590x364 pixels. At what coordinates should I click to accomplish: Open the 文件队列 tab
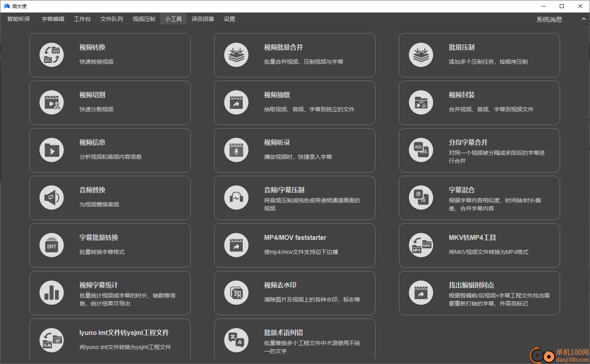[112, 19]
